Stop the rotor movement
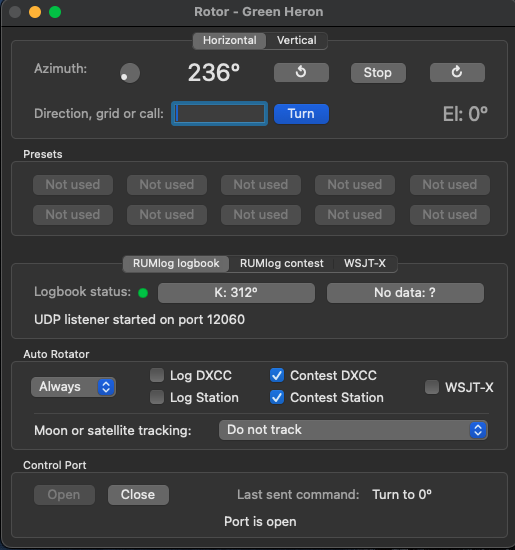Viewport: 515px width, 550px height. pos(378,73)
